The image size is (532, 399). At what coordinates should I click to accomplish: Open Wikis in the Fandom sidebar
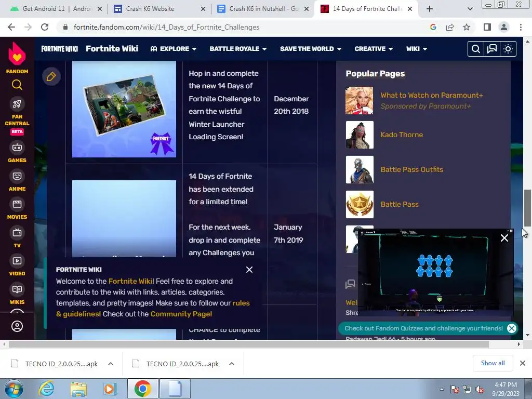click(x=17, y=294)
